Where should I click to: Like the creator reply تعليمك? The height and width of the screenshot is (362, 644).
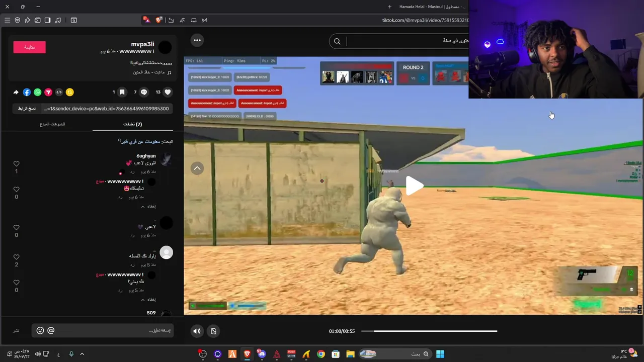pyautogui.click(x=16, y=190)
